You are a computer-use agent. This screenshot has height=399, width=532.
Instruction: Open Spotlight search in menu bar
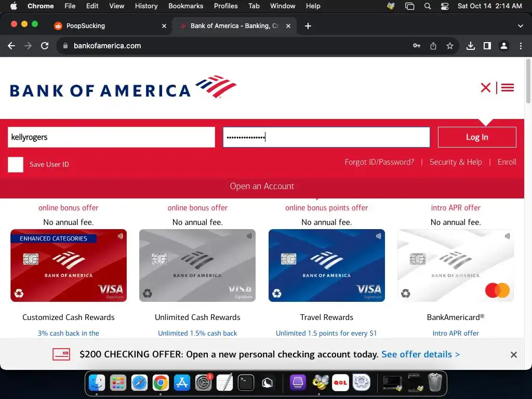(x=428, y=6)
